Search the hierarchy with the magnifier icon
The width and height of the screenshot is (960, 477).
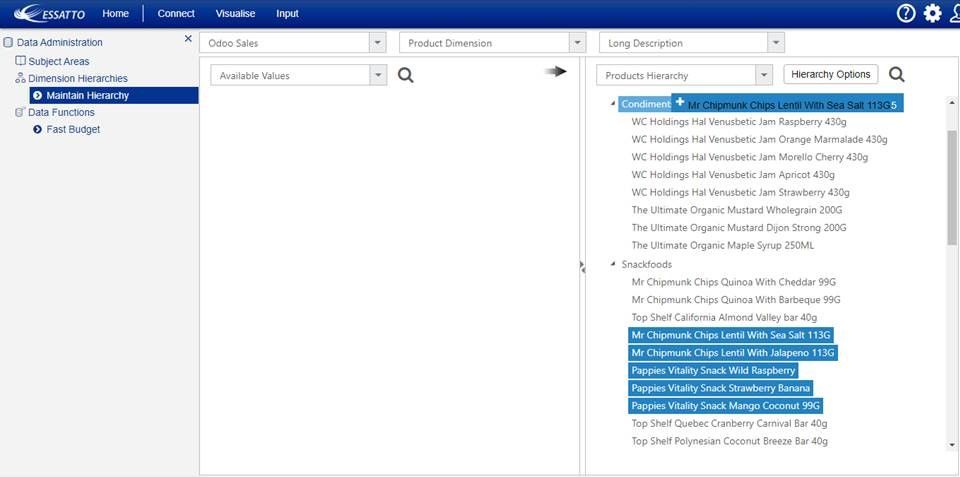point(897,75)
